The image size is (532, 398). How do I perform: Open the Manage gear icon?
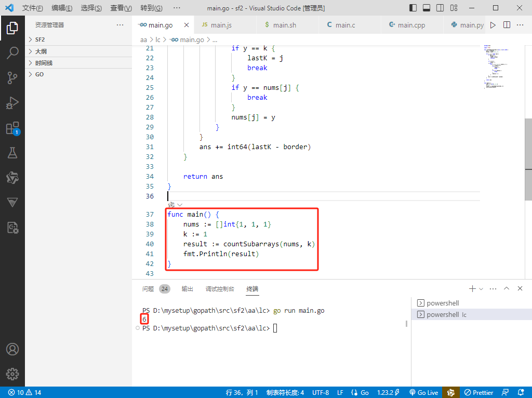pyautogui.click(x=12, y=374)
